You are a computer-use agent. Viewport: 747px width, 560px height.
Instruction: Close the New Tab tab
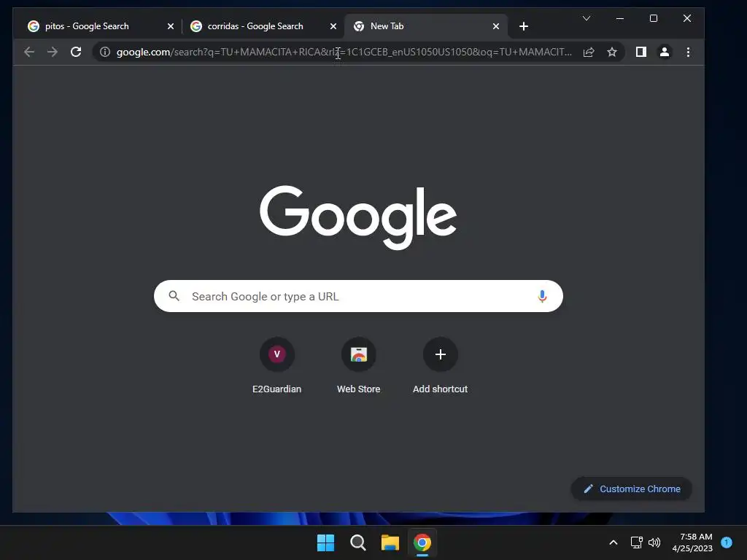[496, 26]
